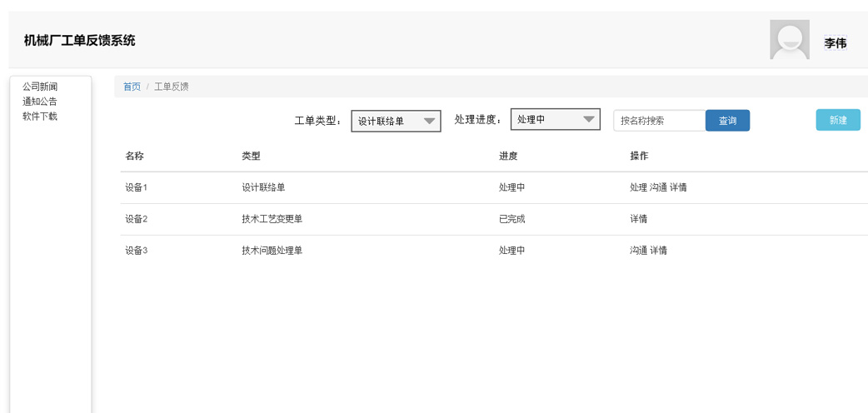The height and width of the screenshot is (413, 868).
Task: Click the 查询 search button
Action: coord(727,121)
